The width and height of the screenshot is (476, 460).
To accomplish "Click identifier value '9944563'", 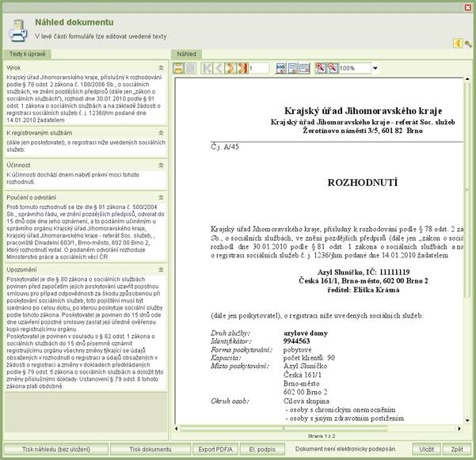I will click(x=296, y=341).
